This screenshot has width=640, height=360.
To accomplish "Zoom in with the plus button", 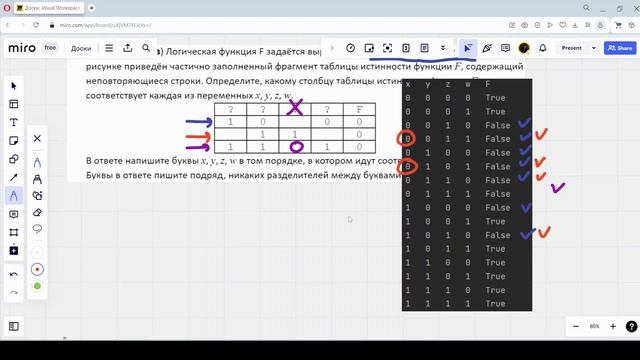I will click(613, 327).
